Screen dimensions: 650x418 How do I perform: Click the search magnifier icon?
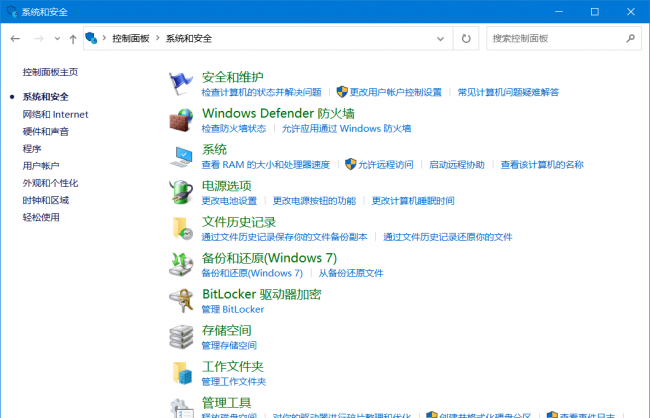point(631,39)
